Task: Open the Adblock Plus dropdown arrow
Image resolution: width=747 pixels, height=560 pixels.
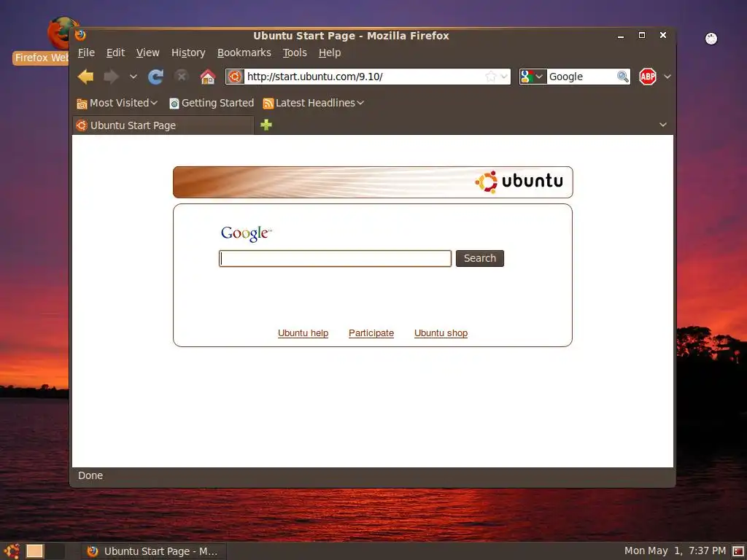Action: tap(667, 77)
